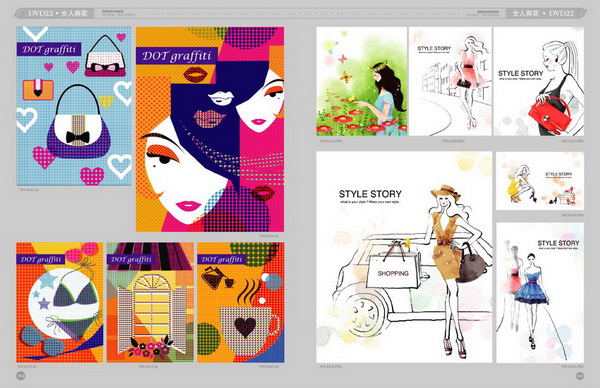Viewport: 600px width, 388px height.
Task: Click the left page number circle
Action: tap(21, 375)
